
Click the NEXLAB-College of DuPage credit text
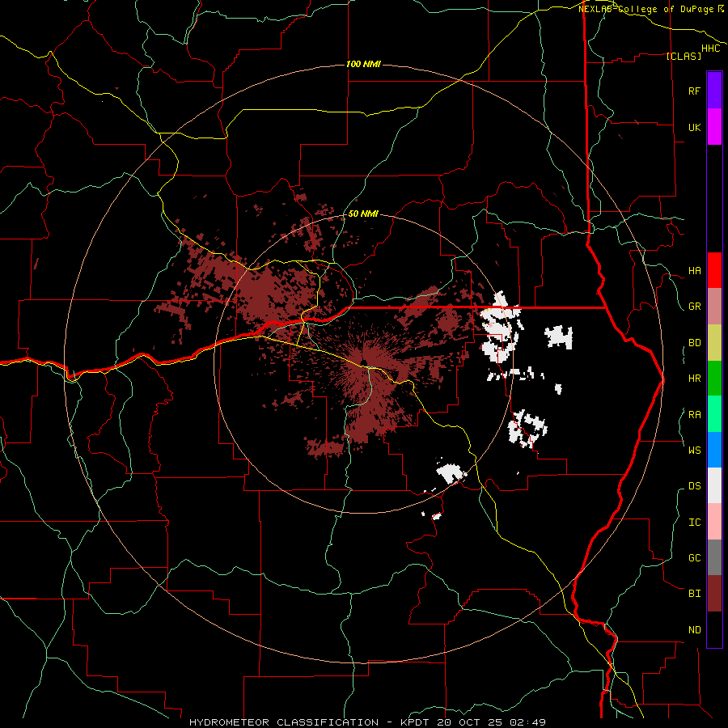(x=645, y=9)
